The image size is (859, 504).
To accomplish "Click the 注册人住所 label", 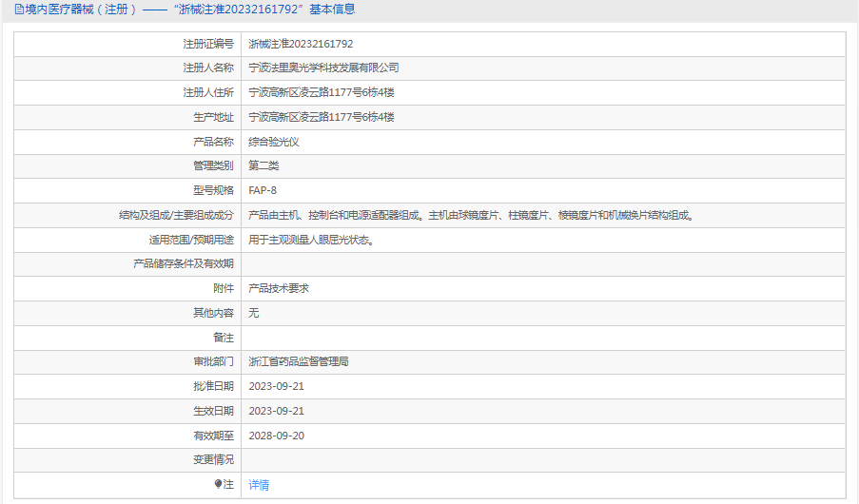I will pyautogui.click(x=208, y=92).
